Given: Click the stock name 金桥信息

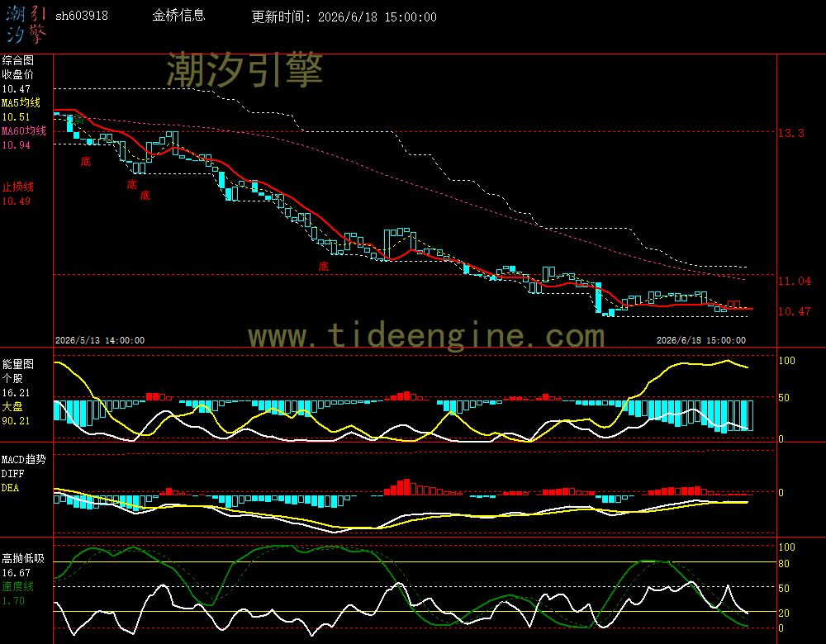Looking at the screenshot, I should pos(178,15).
